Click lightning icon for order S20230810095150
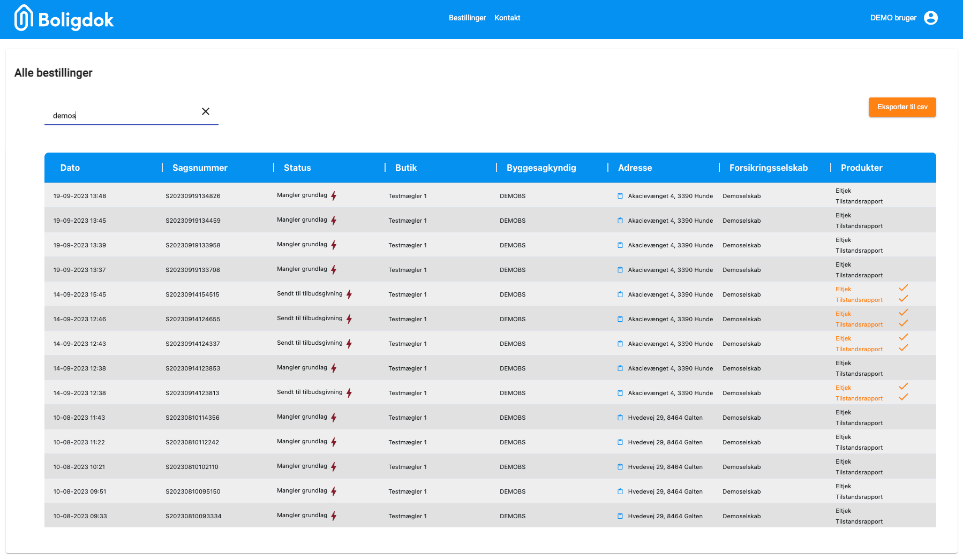The image size is (963, 560). click(x=334, y=491)
